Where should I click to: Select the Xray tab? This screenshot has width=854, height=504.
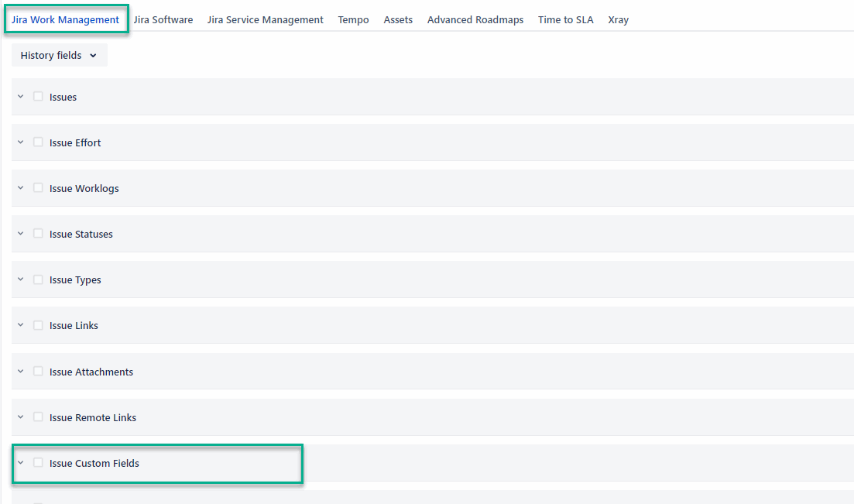618,20
